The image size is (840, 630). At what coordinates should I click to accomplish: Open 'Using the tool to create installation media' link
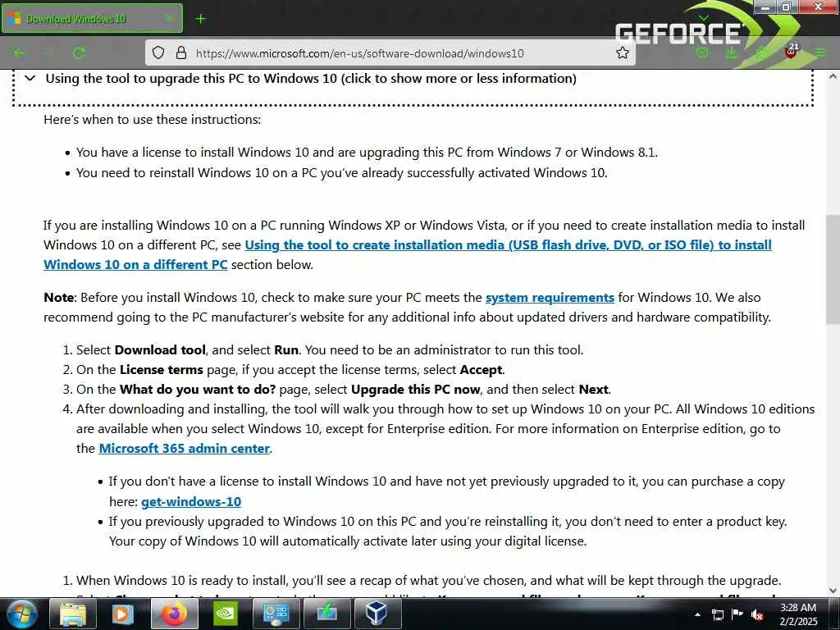408,254
